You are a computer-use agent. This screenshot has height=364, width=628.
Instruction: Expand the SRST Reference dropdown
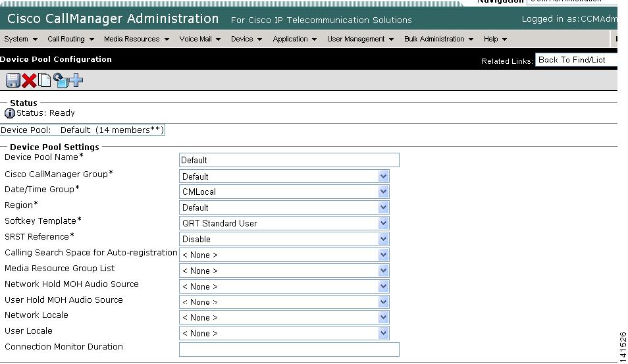tap(284, 239)
